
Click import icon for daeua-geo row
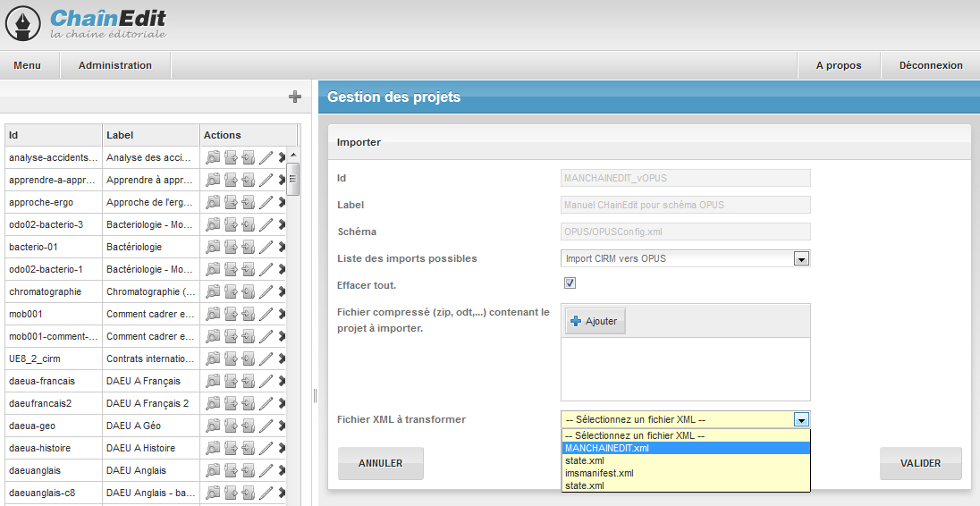tap(249, 426)
